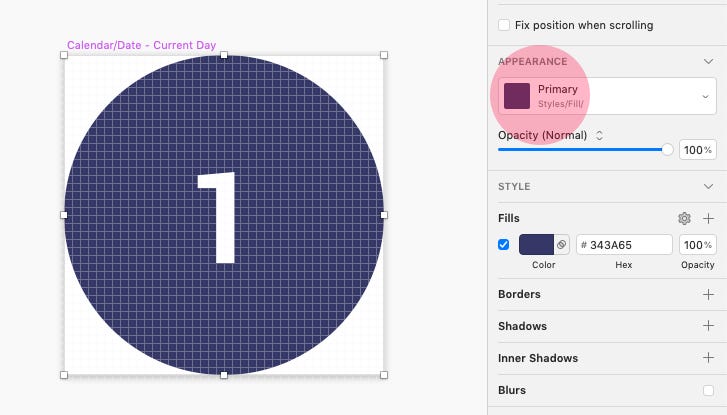727x415 pixels.
Task: Edit the Hex value field 343A65
Action: [x=624, y=244]
